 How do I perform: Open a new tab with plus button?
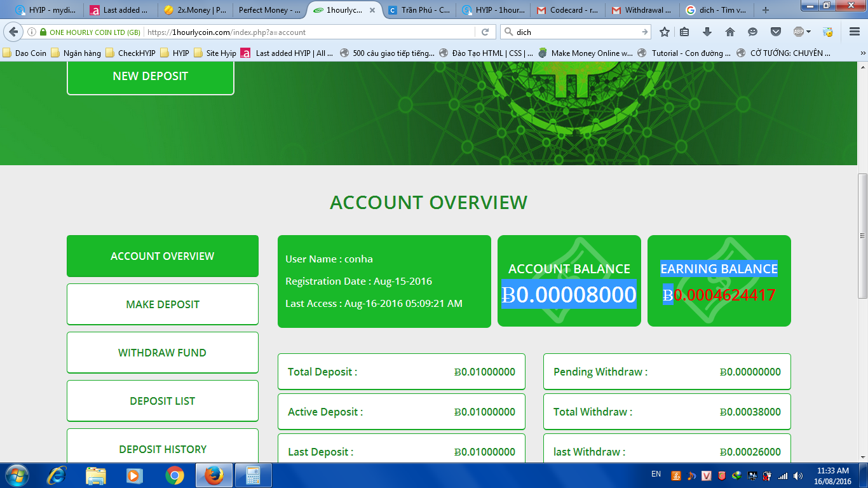click(766, 10)
